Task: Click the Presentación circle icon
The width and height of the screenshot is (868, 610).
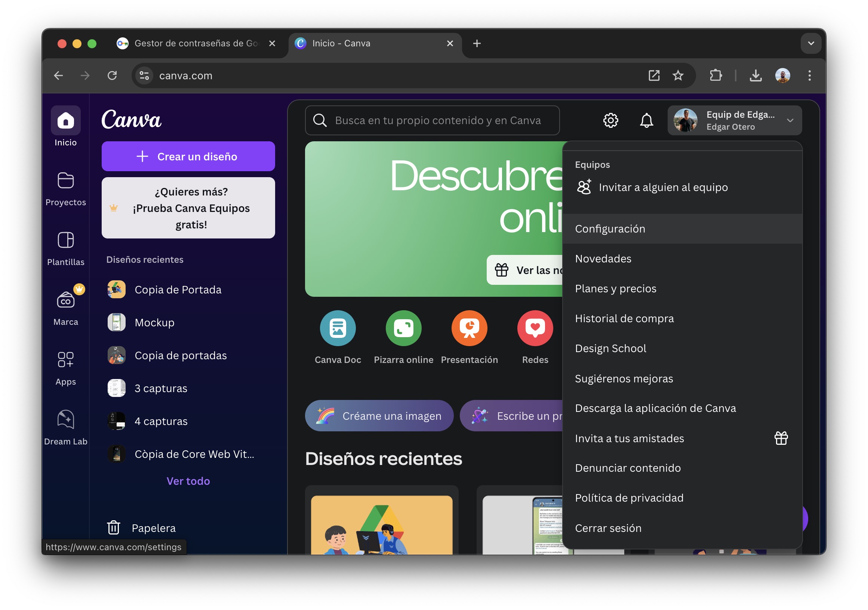Action: 470,329
